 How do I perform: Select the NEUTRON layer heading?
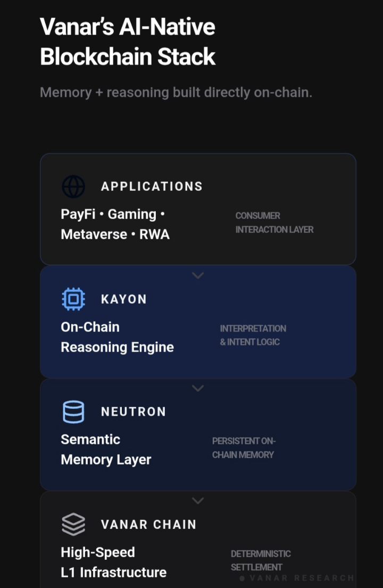pos(134,412)
